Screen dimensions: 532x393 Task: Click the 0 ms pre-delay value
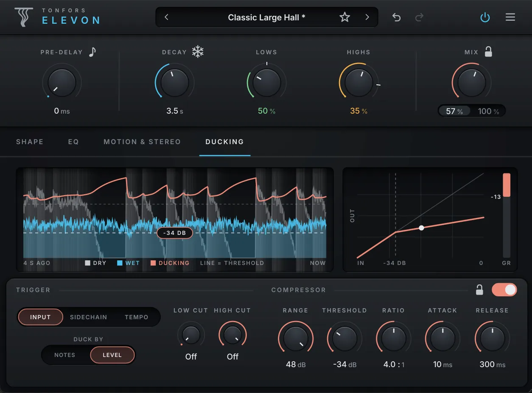point(62,111)
